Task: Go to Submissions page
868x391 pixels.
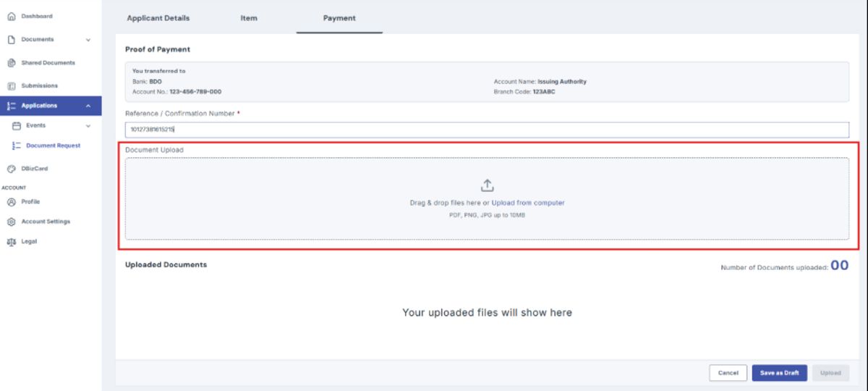Action: 40,85
